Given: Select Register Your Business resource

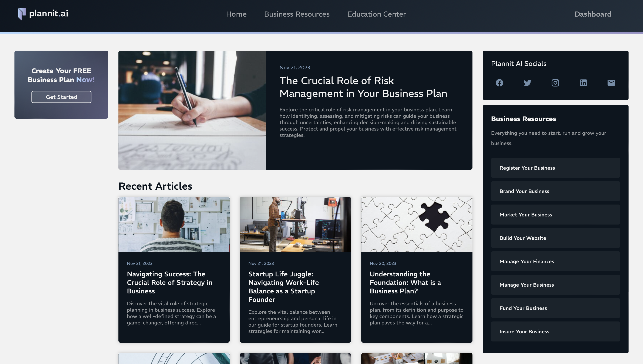Looking at the screenshot, I should [x=555, y=168].
